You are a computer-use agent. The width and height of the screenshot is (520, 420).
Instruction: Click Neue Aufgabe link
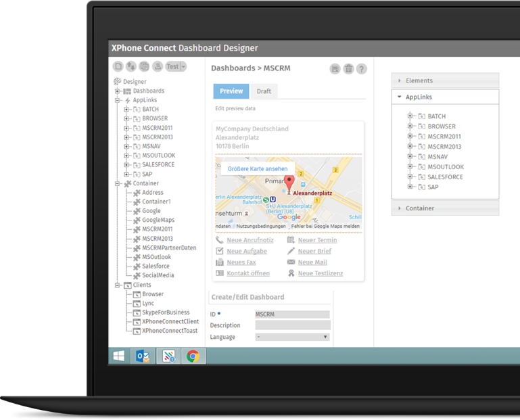tap(247, 251)
